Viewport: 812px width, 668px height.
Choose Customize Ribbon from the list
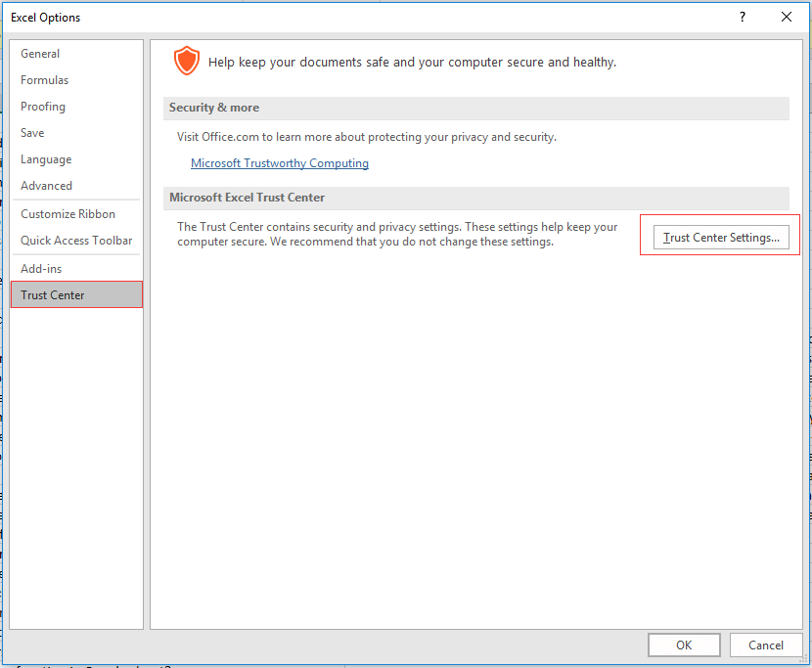[x=68, y=214]
